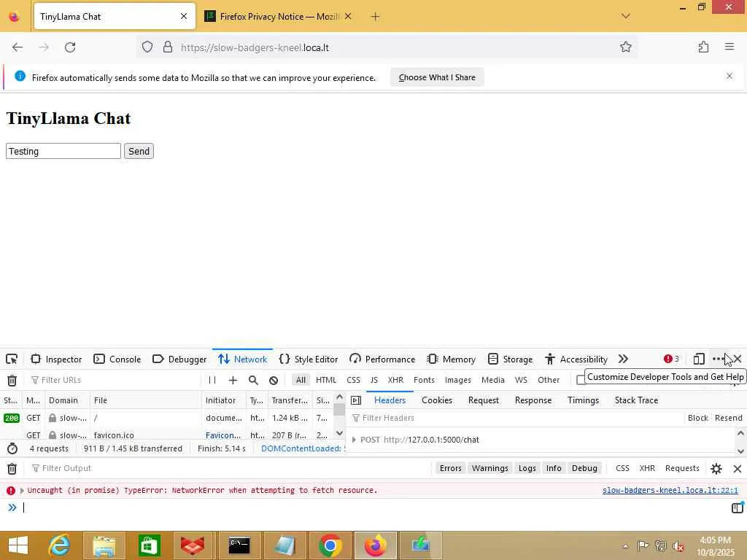The width and height of the screenshot is (747, 560).
Task: Click the Resend button
Action: [729, 418]
